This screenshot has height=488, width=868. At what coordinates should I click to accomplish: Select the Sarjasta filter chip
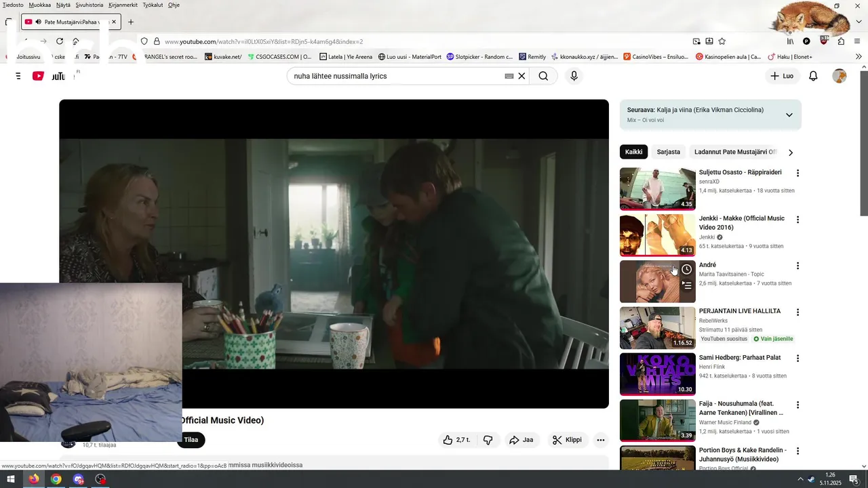point(668,152)
